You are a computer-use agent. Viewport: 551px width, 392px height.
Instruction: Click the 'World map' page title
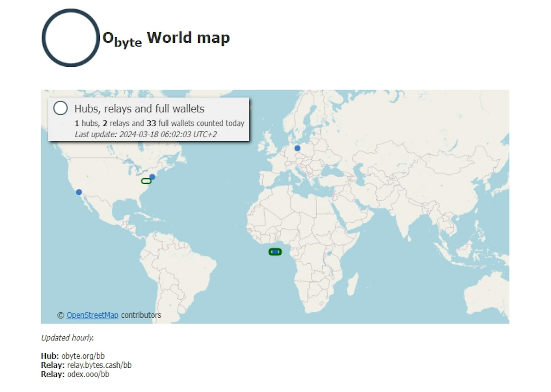point(188,38)
